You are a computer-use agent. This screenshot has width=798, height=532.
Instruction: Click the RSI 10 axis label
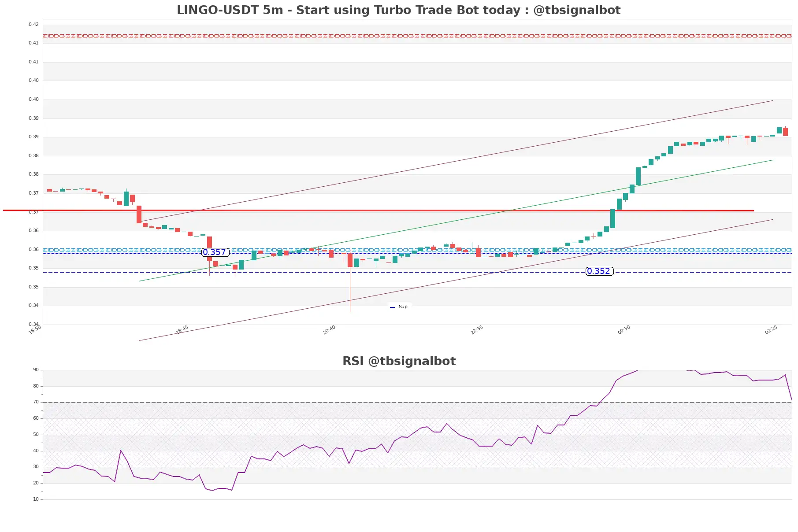click(x=36, y=499)
